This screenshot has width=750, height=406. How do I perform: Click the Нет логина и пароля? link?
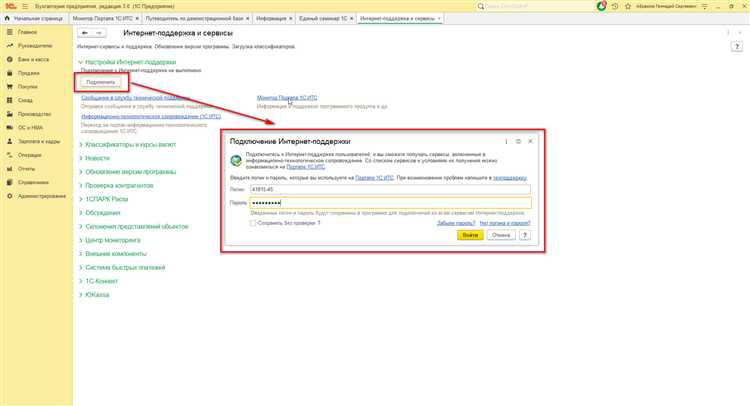pos(505,223)
